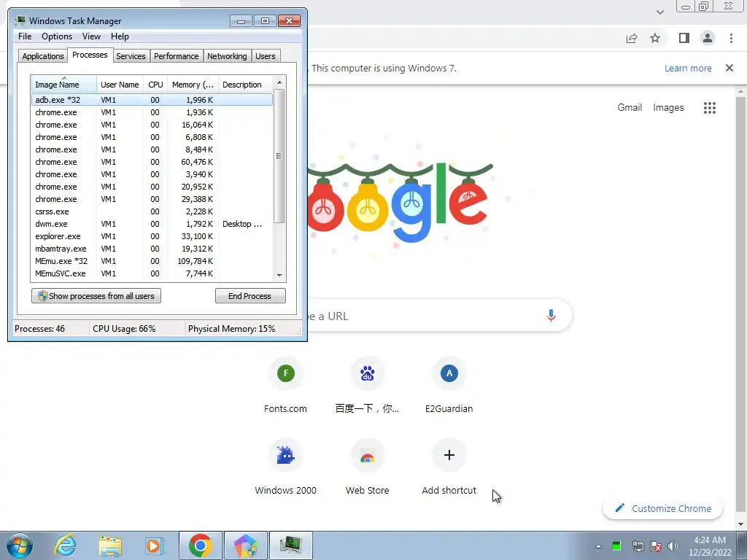Select the MEmu.exe *32 process row
Viewport: 747px width, 560px height.
152,261
